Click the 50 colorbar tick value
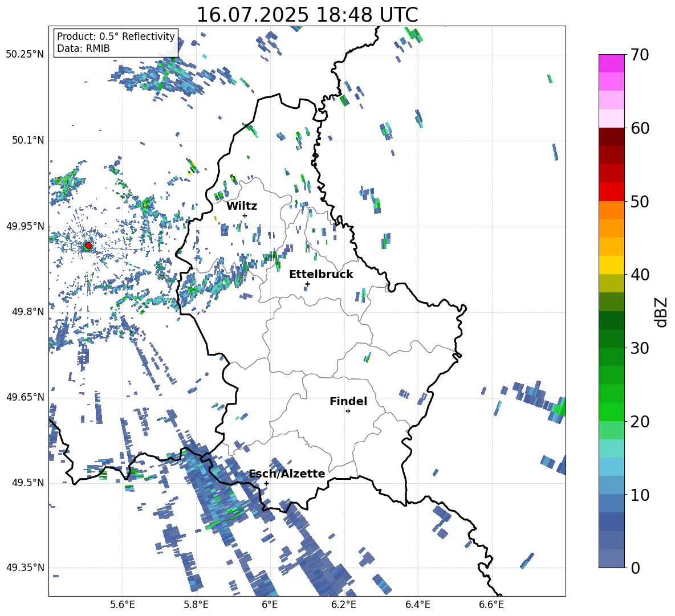 (x=640, y=202)
